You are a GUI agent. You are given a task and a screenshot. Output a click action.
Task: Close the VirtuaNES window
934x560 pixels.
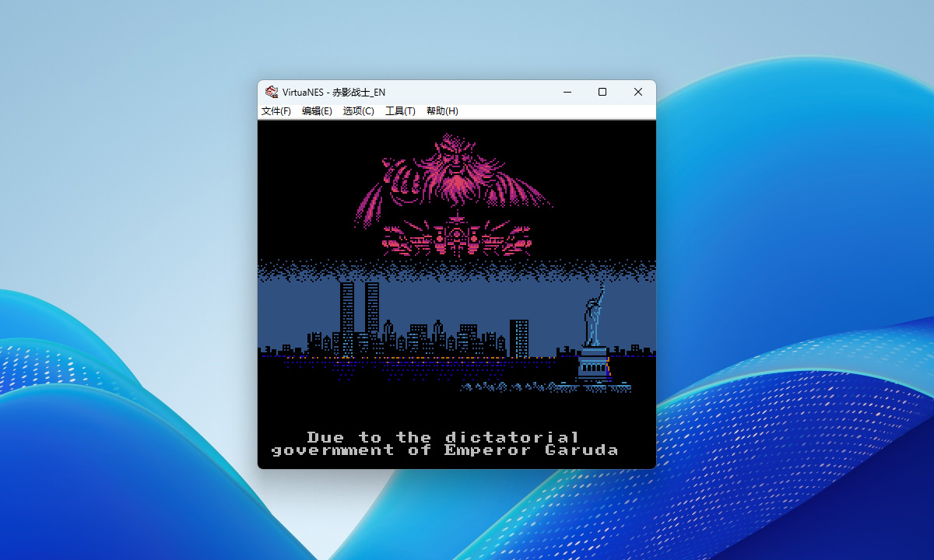(637, 92)
